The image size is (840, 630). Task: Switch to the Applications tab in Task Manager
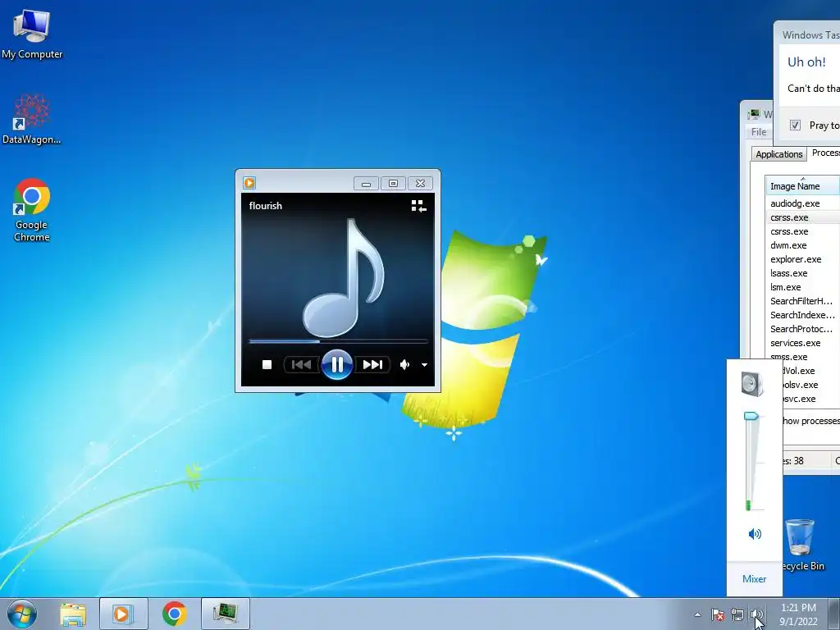tap(779, 154)
